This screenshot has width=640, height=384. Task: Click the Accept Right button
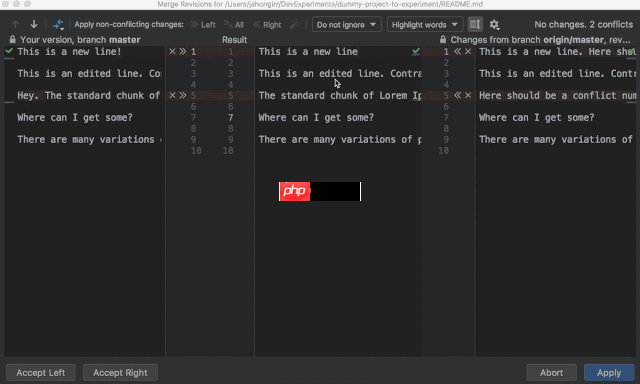pyautogui.click(x=120, y=373)
